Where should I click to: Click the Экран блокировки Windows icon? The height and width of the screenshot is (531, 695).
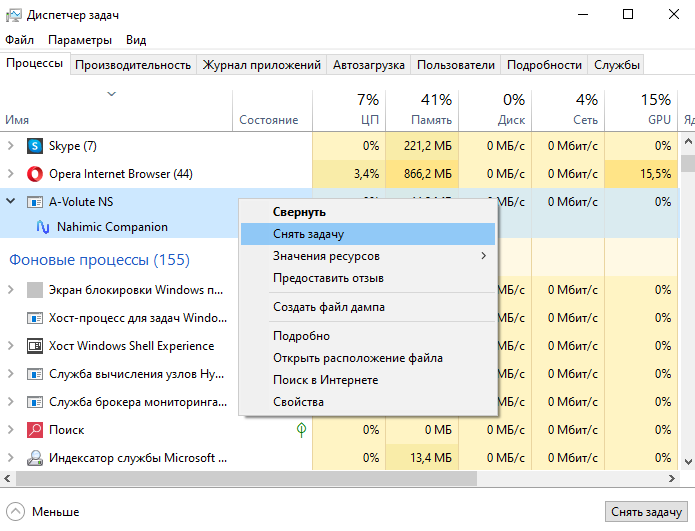35,290
